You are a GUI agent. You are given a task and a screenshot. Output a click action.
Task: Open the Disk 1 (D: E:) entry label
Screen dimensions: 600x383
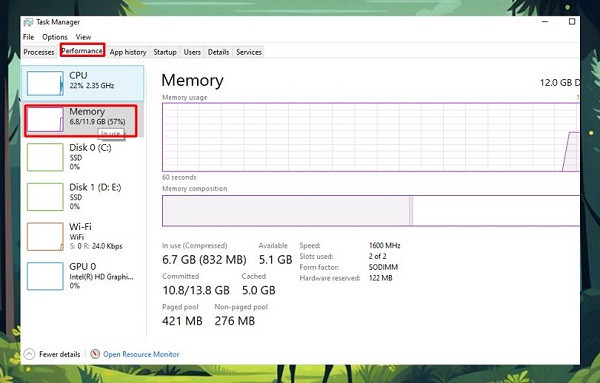(x=95, y=187)
